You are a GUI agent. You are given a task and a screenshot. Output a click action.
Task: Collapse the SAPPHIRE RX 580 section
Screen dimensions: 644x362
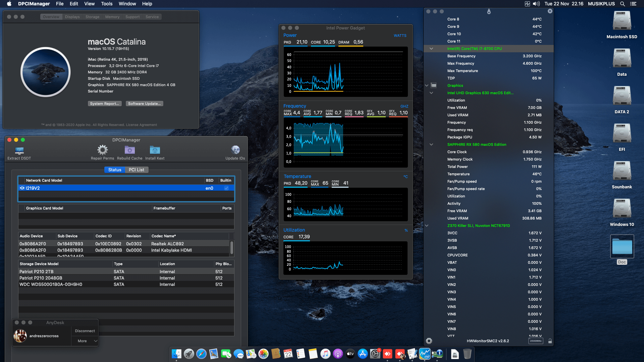[x=431, y=144]
